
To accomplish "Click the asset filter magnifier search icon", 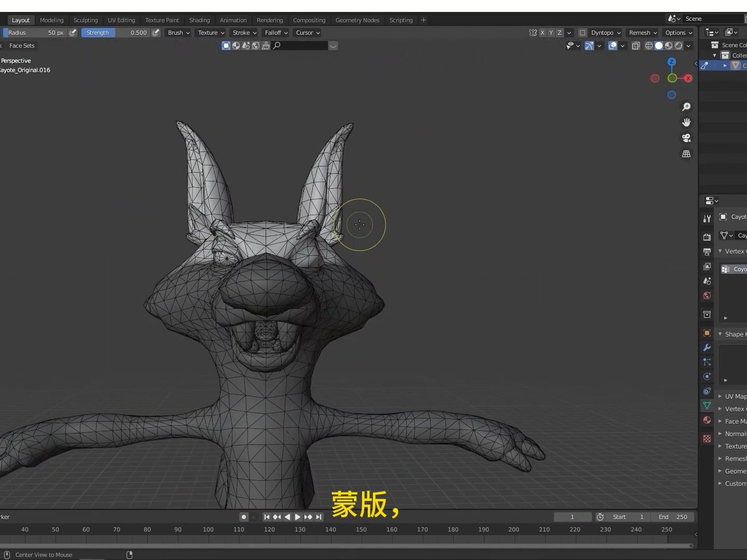I will 277,46.
